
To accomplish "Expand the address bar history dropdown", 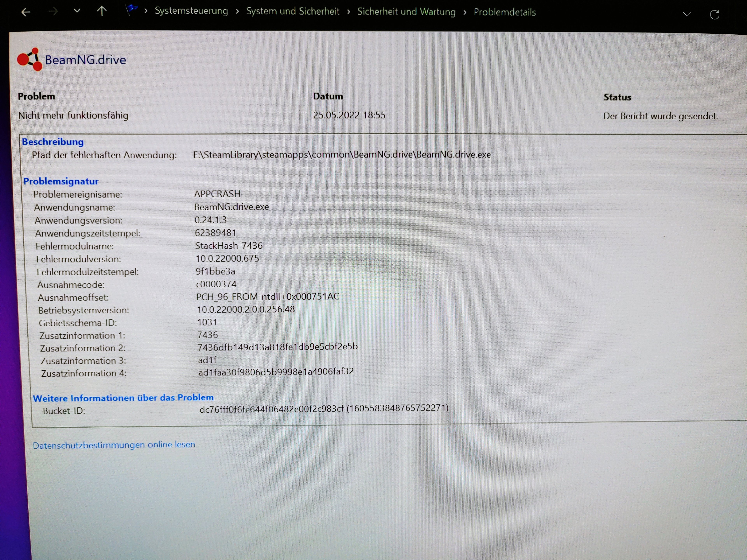I will pyautogui.click(x=687, y=14).
